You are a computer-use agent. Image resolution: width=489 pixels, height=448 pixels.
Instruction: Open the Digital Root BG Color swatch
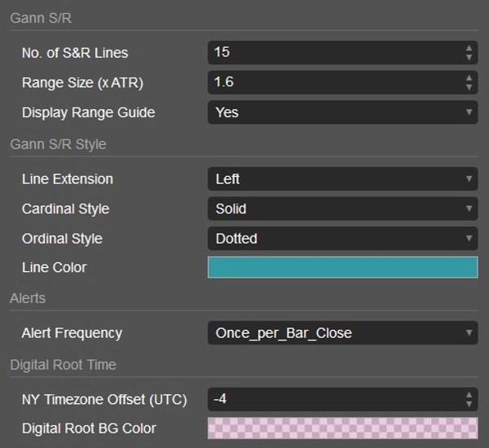[x=342, y=428]
